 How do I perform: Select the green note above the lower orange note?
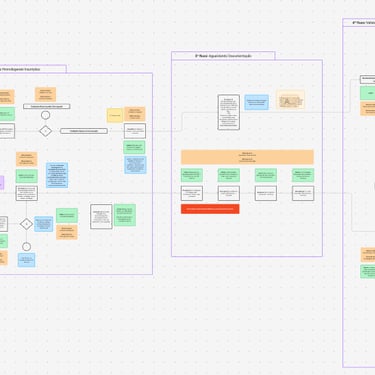[67, 215]
